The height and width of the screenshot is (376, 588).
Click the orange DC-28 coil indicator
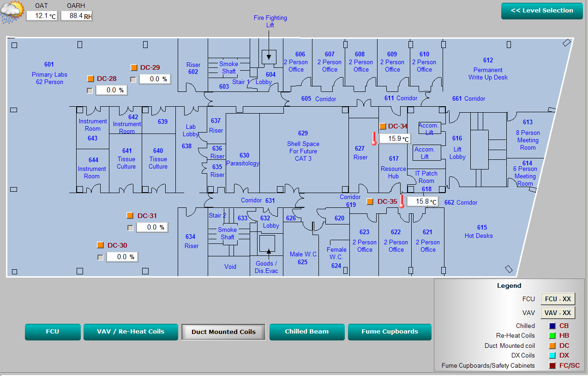(x=90, y=79)
